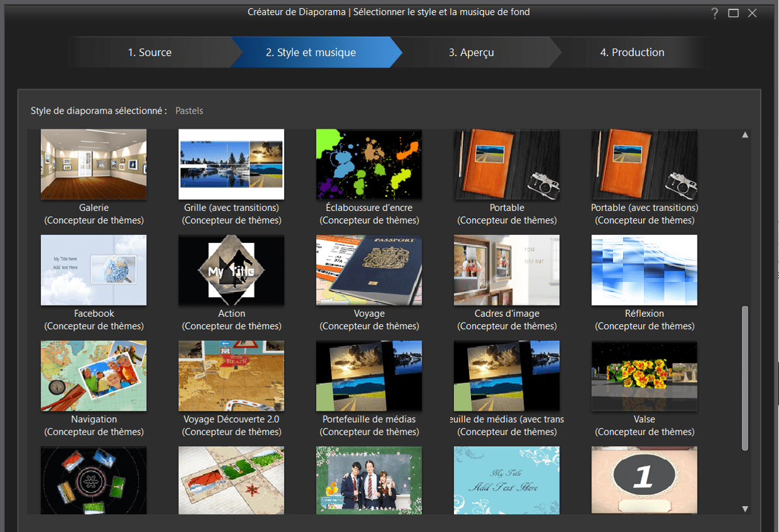Select the Navigation map style thumbnail

[93, 376]
